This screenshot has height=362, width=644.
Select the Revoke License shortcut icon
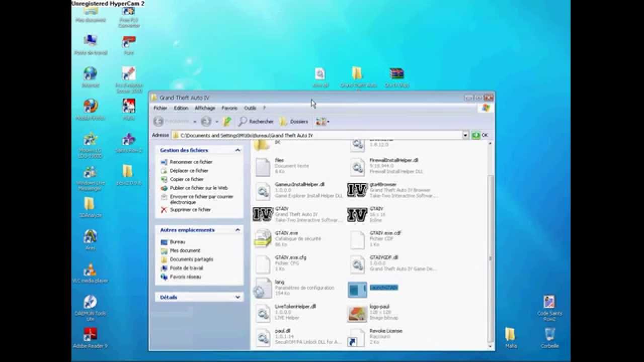coord(357,337)
